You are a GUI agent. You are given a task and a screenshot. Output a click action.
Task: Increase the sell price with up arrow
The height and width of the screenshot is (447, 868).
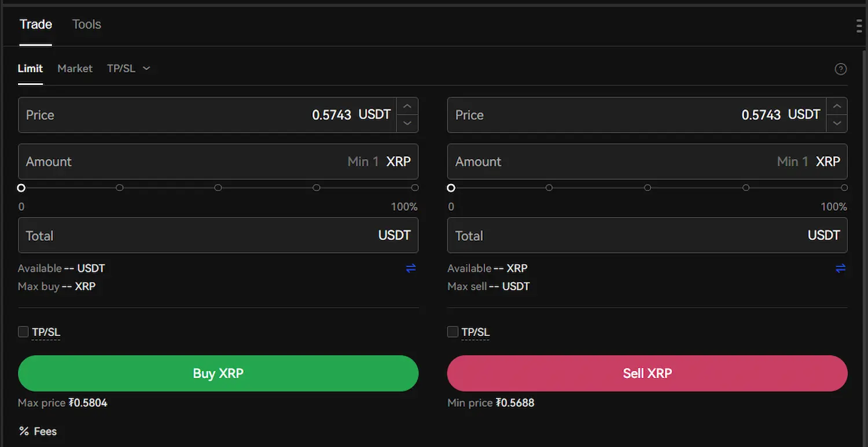point(837,106)
